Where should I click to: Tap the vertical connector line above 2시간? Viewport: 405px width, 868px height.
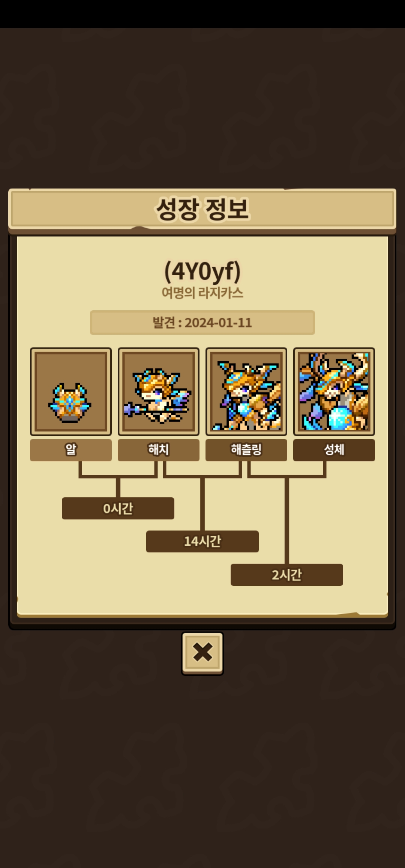pos(287,521)
